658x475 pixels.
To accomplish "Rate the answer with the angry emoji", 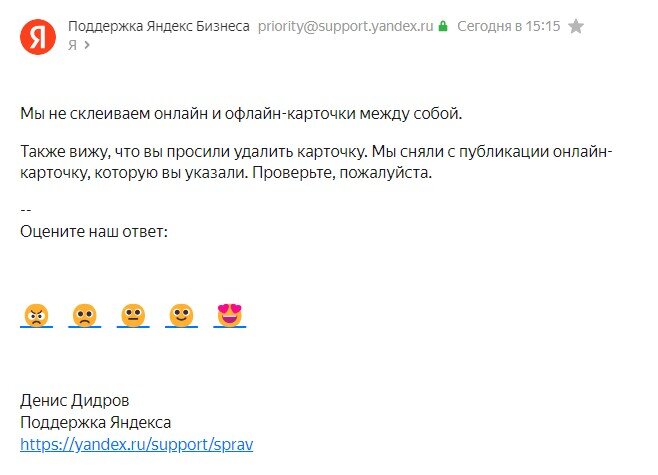I will click(37, 316).
